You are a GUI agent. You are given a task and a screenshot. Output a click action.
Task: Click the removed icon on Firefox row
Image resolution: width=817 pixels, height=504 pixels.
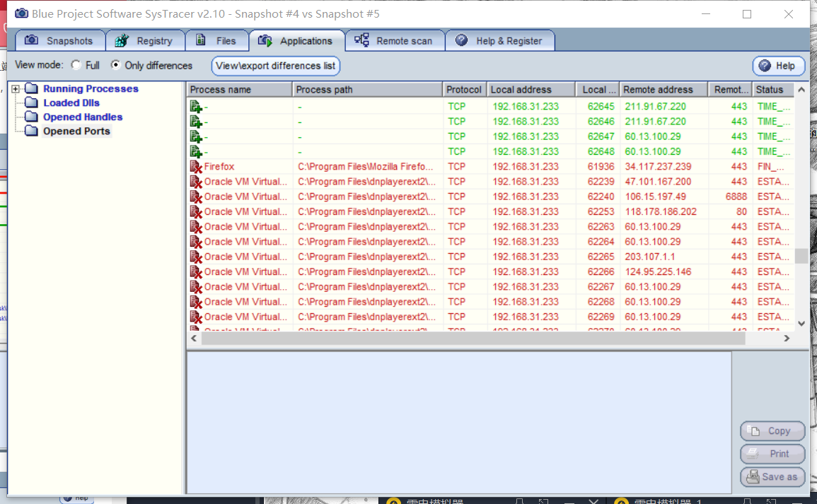[x=196, y=167]
